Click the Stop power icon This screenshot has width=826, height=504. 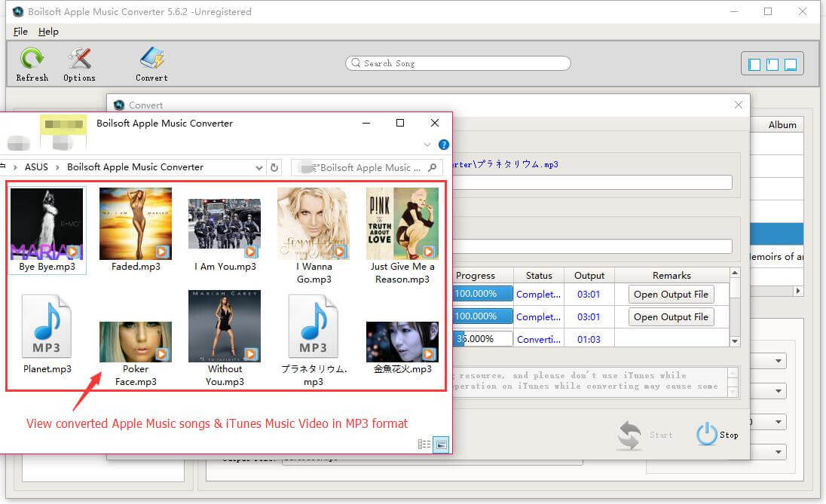(x=707, y=434)
